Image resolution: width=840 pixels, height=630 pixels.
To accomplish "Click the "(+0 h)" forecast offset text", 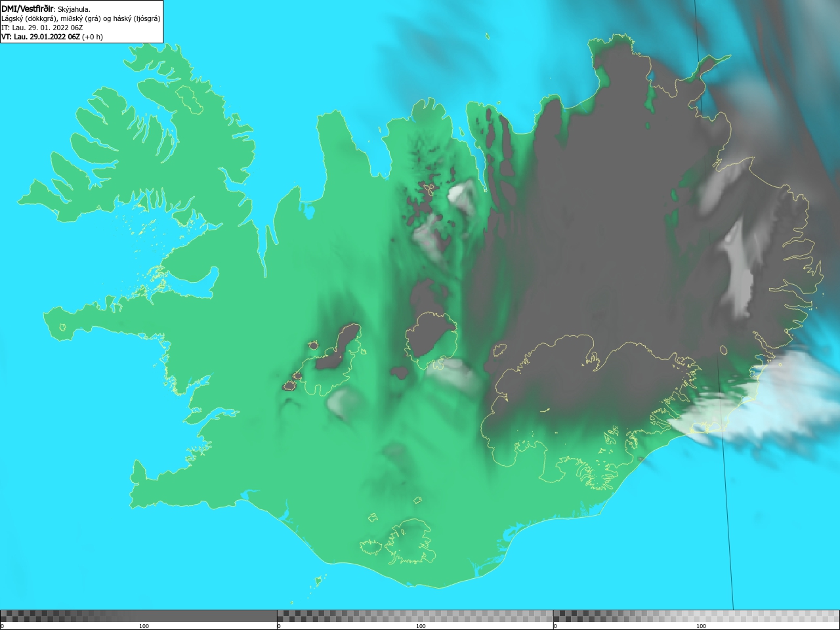I will point(93,37).
